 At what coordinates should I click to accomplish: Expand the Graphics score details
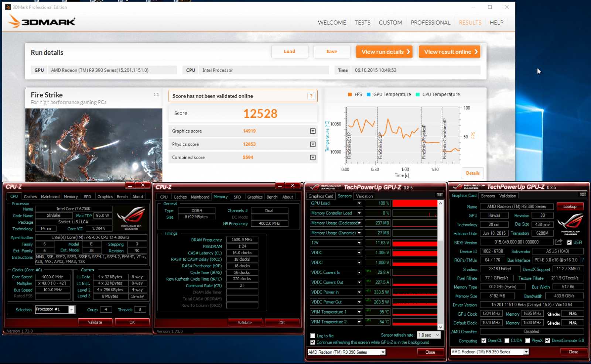313,131
